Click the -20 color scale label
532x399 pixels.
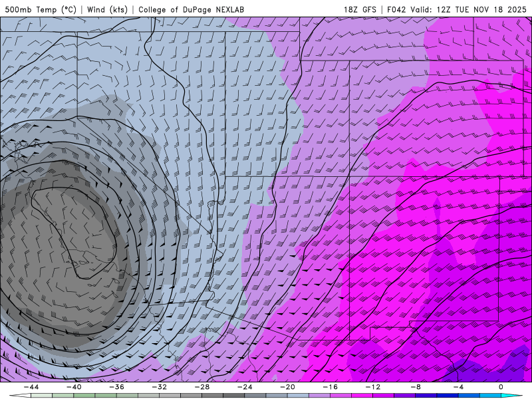click(x=287, y=387)
